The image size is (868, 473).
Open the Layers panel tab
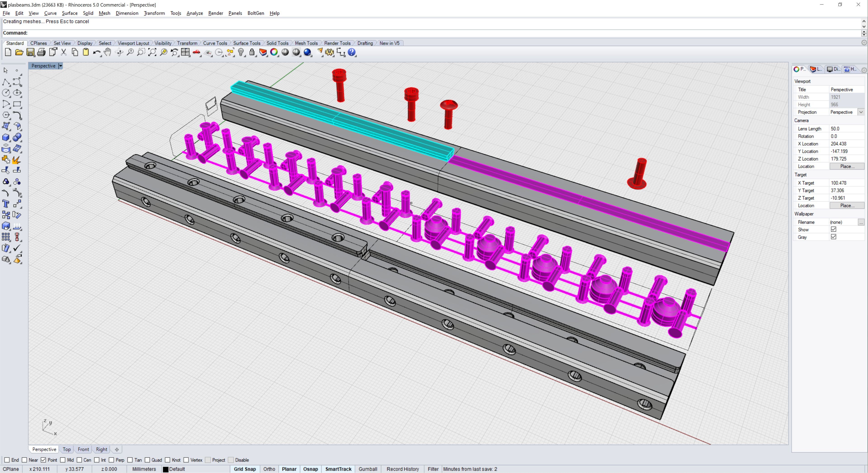[x=816, y=69]
